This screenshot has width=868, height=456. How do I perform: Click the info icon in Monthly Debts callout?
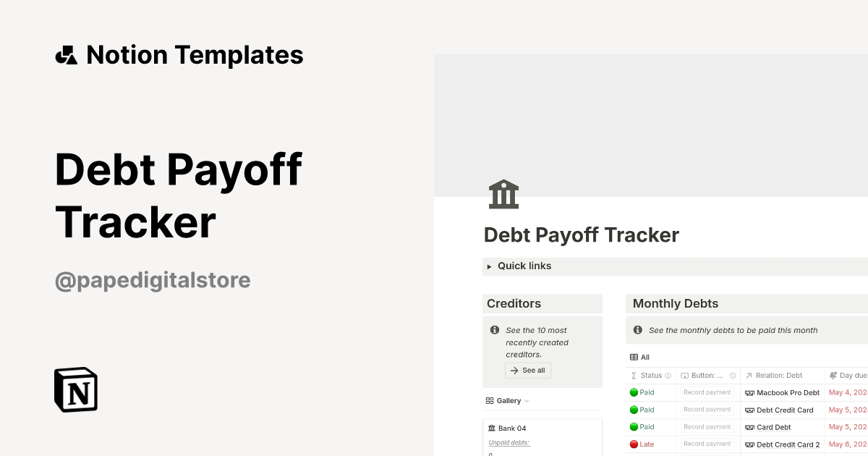tap(637, 330)
